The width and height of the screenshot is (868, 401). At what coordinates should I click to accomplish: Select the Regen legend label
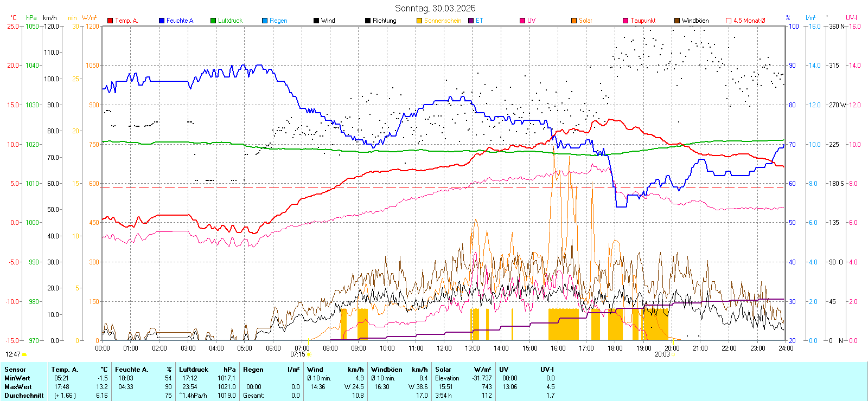point(278,21)
